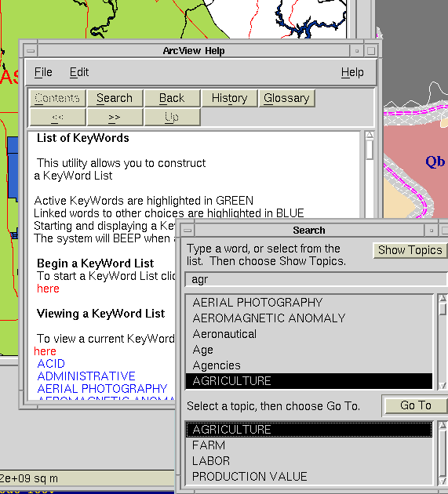Open the blue AERIAL PHOTOGRAPHY link in Help
This screenshot has width=448, height=494.
(102, 389)
